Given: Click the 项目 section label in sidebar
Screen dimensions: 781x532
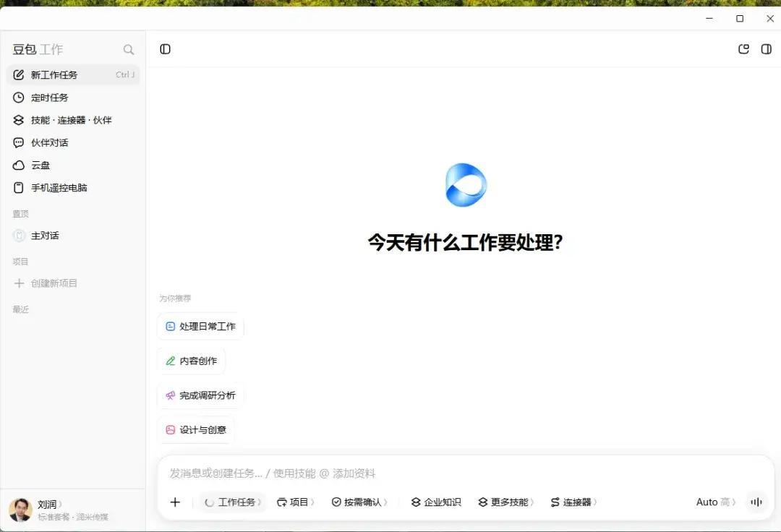Looking at the screenshot, I should 20,262.
